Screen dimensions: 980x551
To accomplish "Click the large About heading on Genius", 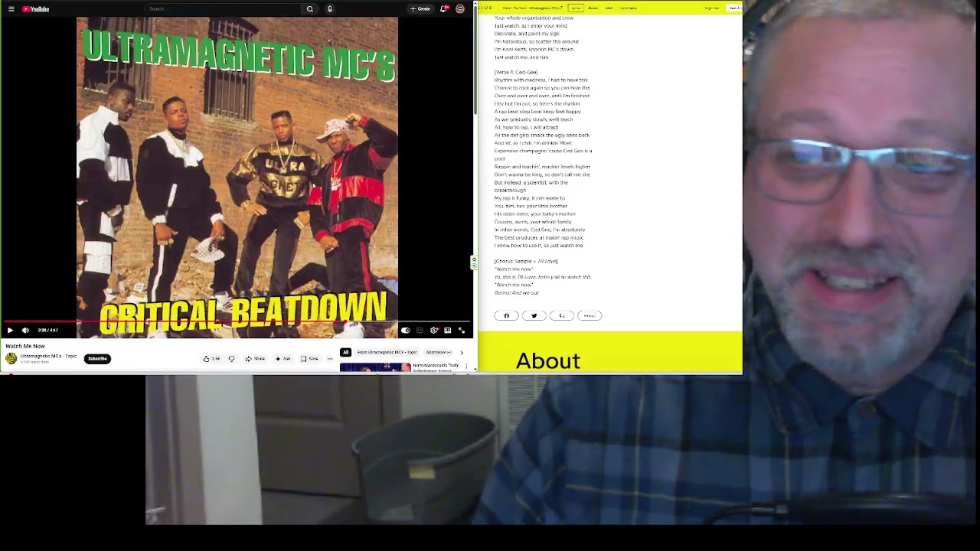I will pyautogui.click(x=548, y=360).
